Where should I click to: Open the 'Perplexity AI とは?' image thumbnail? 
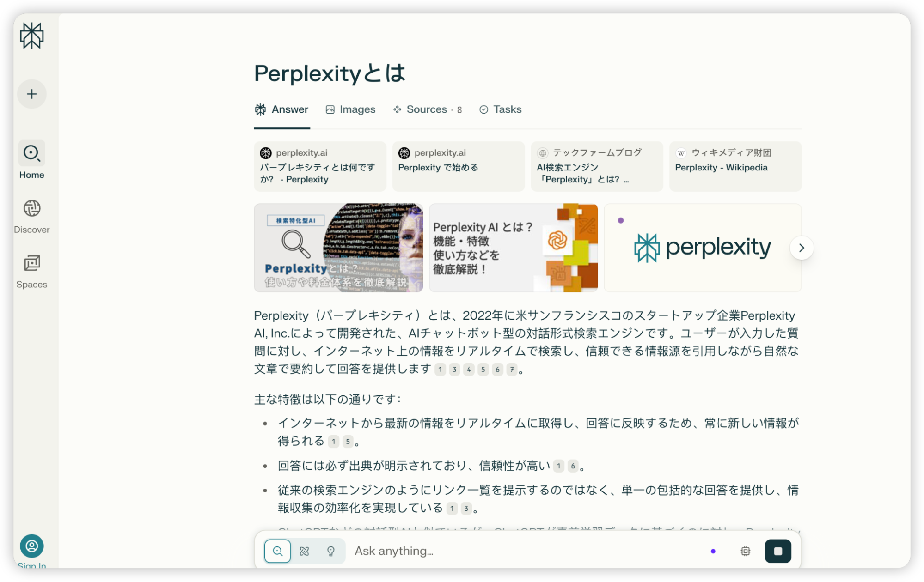513,248
